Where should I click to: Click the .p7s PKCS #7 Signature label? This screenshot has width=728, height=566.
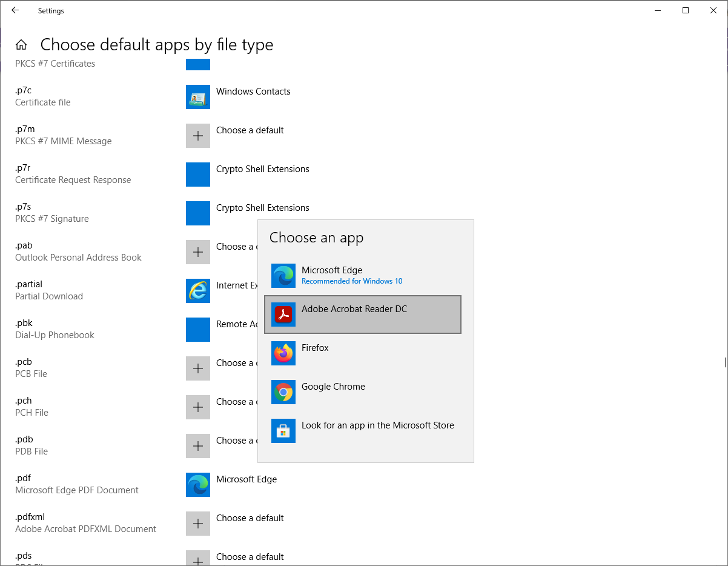(52, 213)
